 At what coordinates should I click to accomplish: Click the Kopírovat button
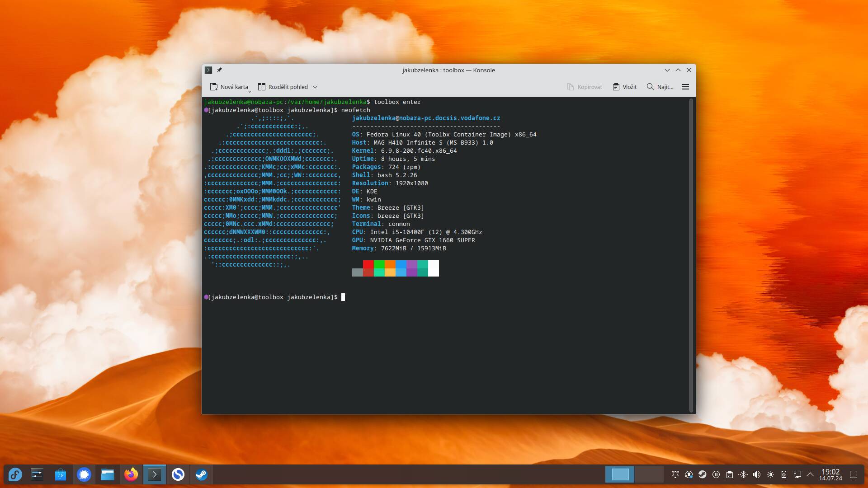coord(585,87)
